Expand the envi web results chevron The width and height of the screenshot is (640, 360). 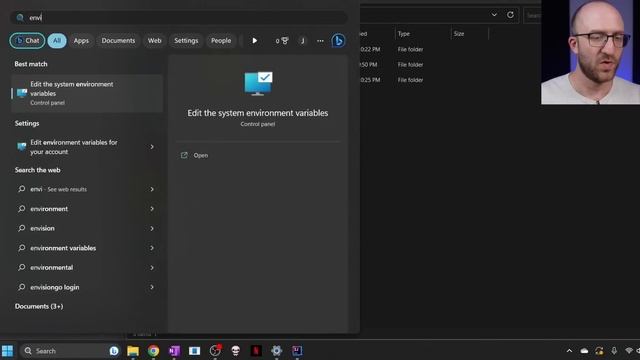[x=152, y=189]
